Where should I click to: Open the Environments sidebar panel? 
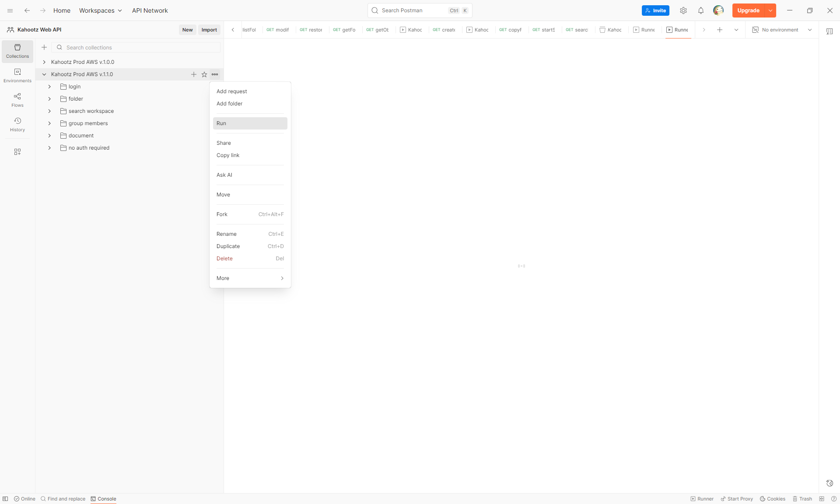coord(17,75)
